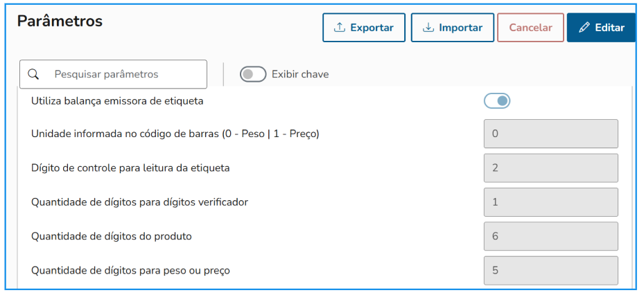Select the dígitos verificador quantity field
The width and height of the screenshot is (644, 295).
point(550,202)
